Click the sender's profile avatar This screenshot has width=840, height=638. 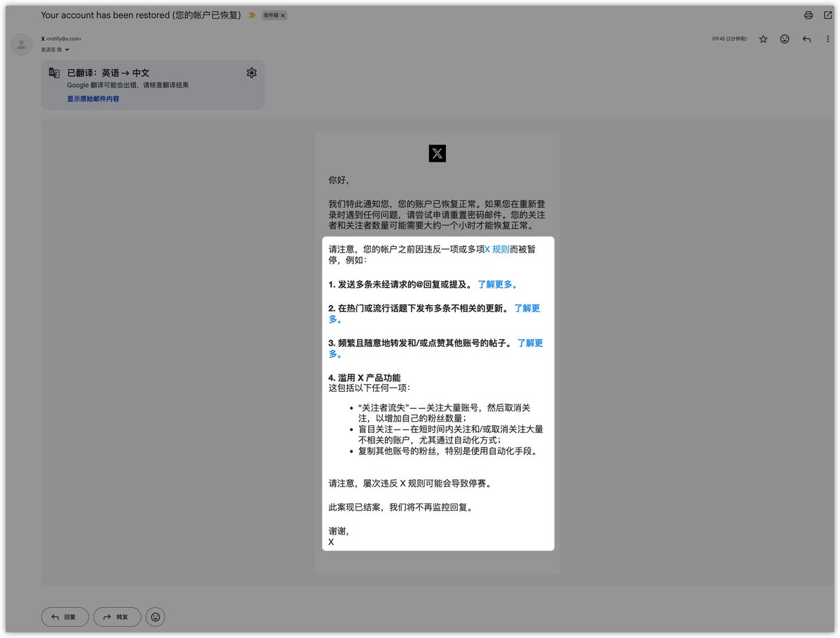click(x=21, y=44)
